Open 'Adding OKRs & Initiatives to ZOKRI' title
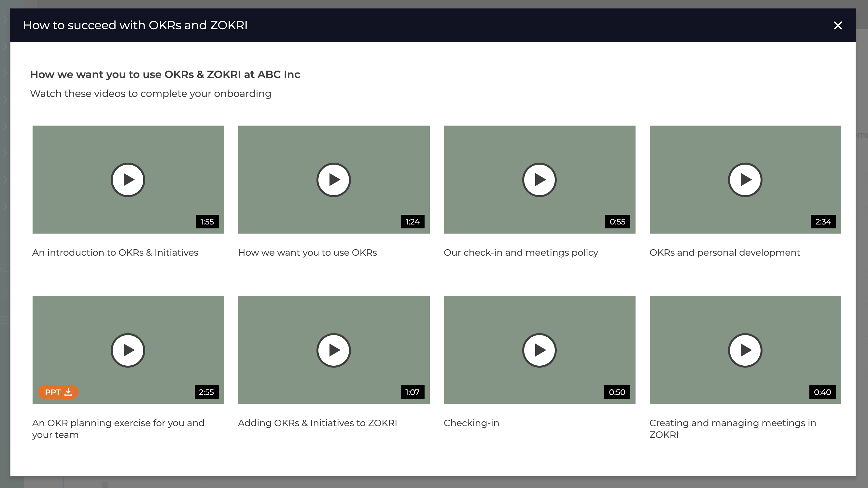This screenshot has height=488, width=868. coord(317,423)
